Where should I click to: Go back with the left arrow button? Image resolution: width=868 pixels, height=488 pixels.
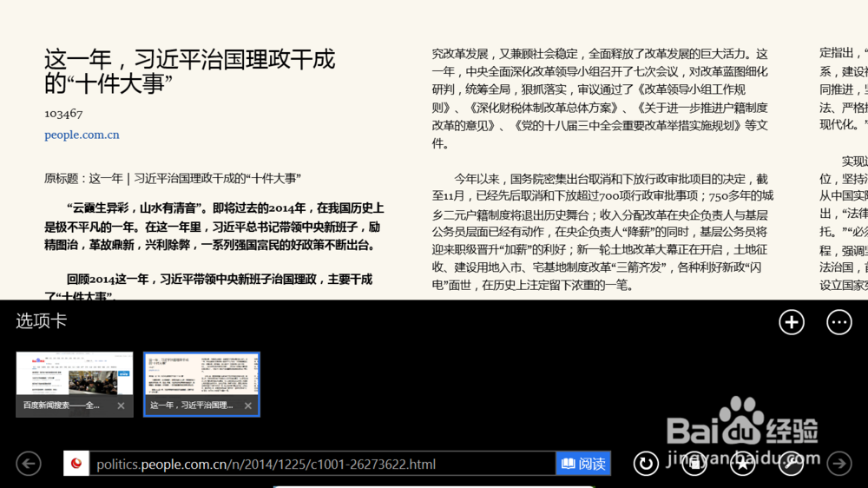[x=29, y=463]
